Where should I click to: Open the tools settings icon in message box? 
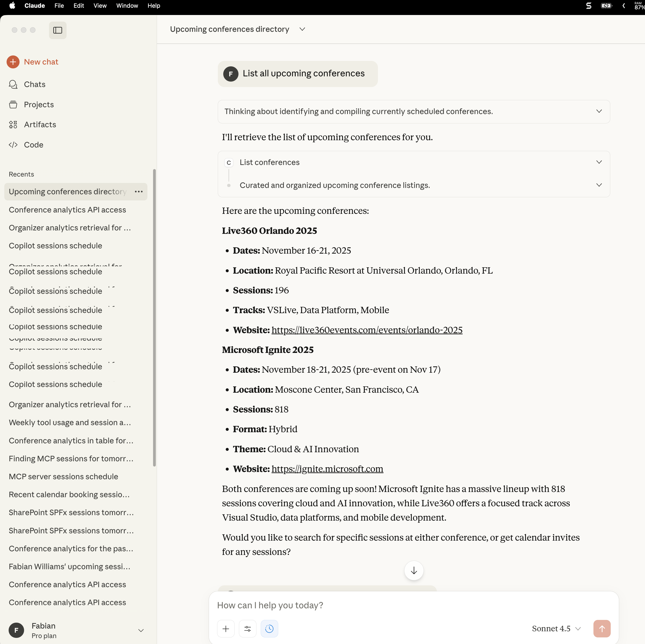click(247, 629)
